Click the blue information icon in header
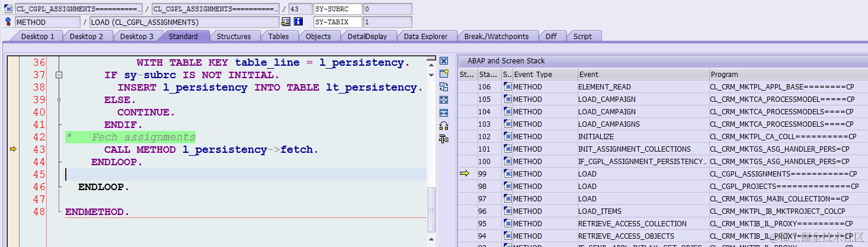The height and width of the screenshot is (247, 868). (299, 22)
